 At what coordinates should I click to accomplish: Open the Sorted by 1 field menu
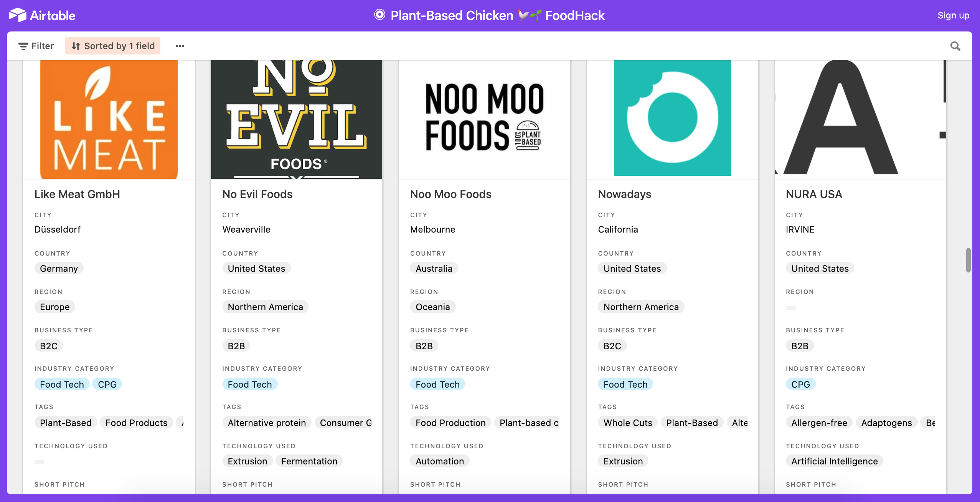coord(113,46)
